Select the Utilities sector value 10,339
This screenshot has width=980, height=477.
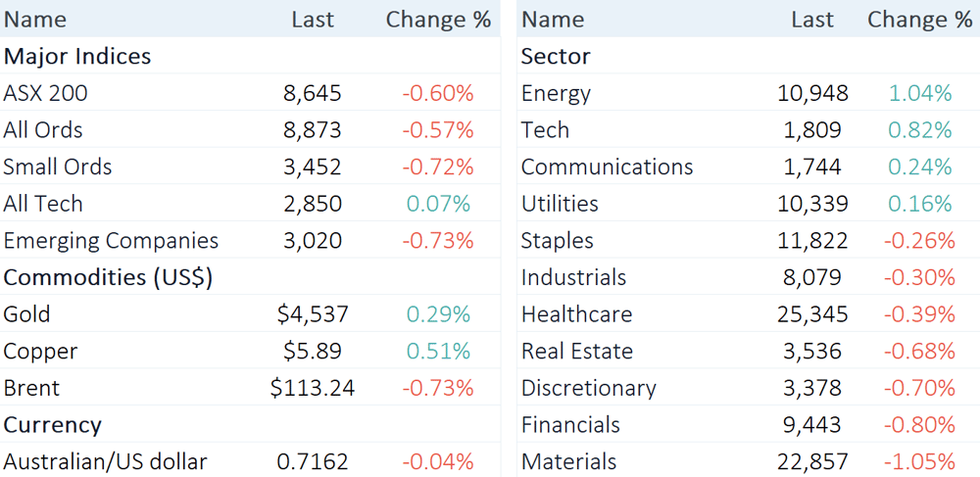[812, 204]
